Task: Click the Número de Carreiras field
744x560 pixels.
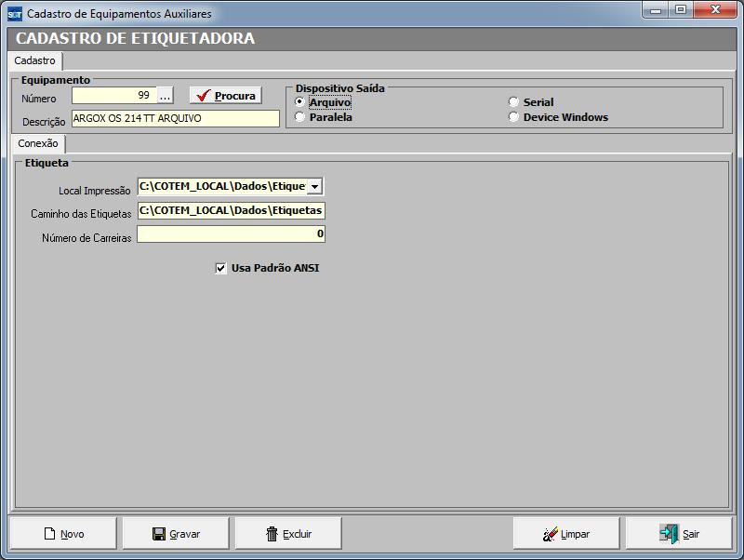Action: click(231, 234)
